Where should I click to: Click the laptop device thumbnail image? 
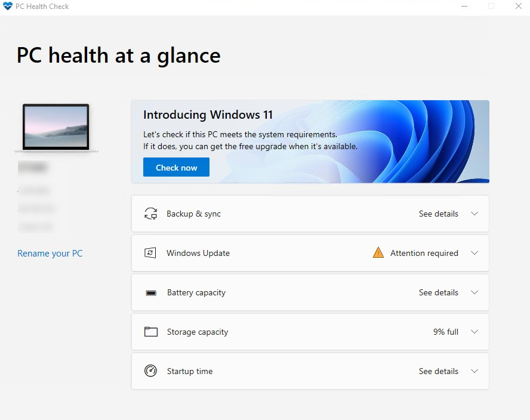56,128
